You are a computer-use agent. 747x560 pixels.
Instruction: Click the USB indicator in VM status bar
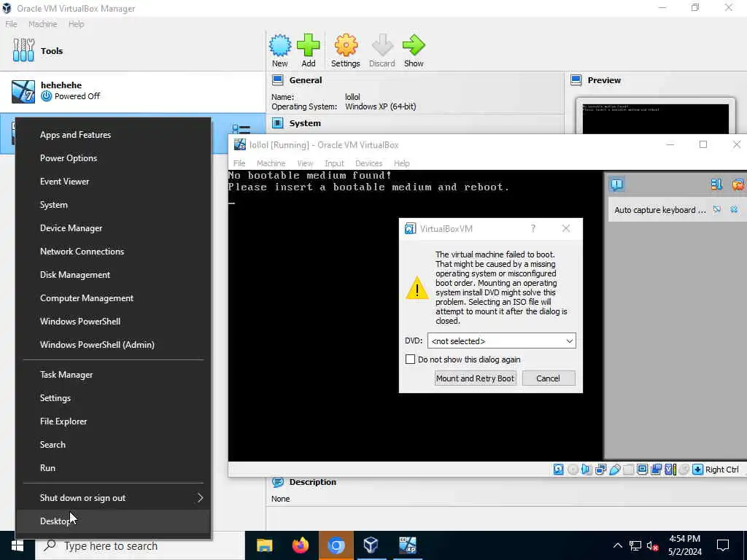[614, 470]
